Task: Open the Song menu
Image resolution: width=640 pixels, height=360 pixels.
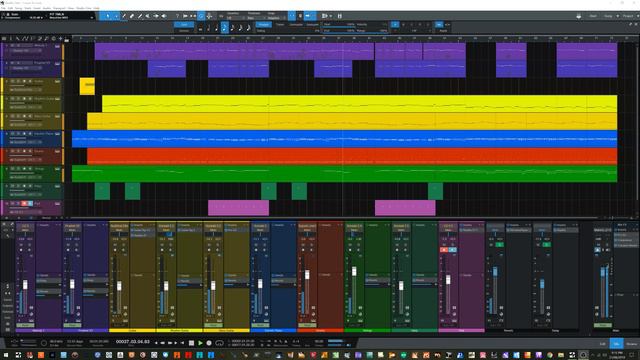Action: coord(18,8)
